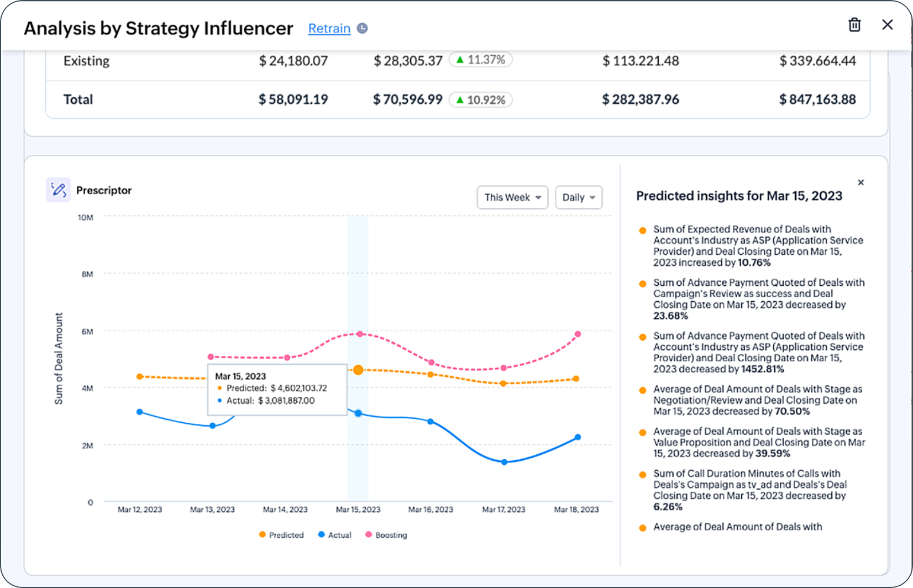Click Actual data point on Mar 12
The width and height of the screenshot is (913, 588).
[140, 412]
